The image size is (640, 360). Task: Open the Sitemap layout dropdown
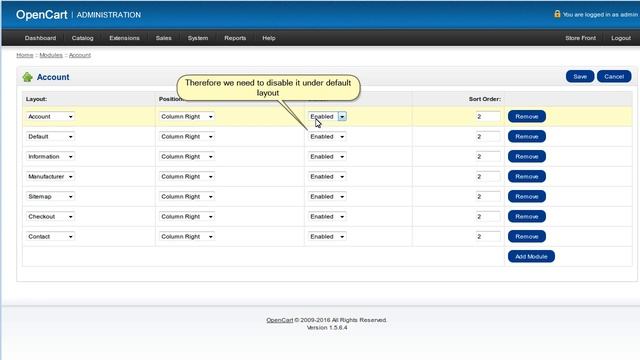(50, 196)
